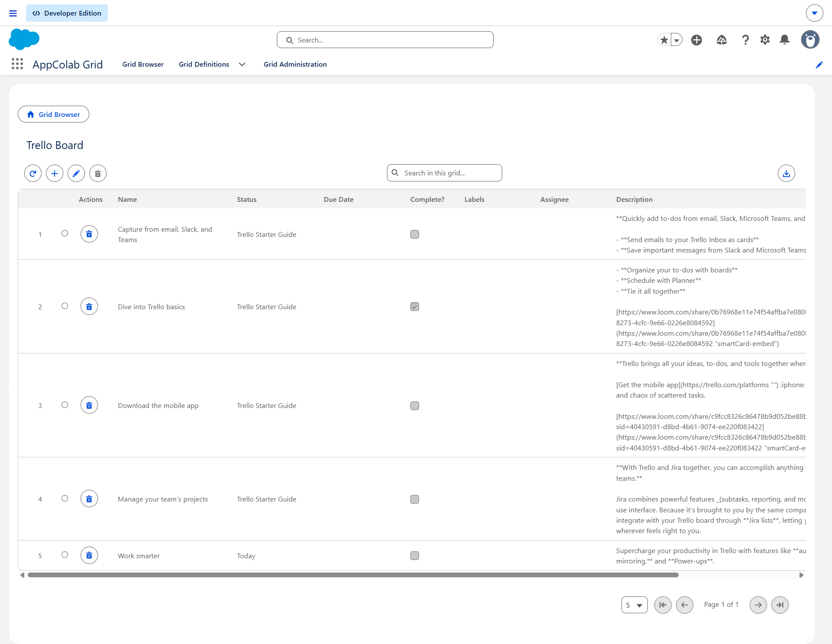This screenshot has width=832, height=644.
Task: Click the horizontal scrollbar thumb
Action: [353, 575]
